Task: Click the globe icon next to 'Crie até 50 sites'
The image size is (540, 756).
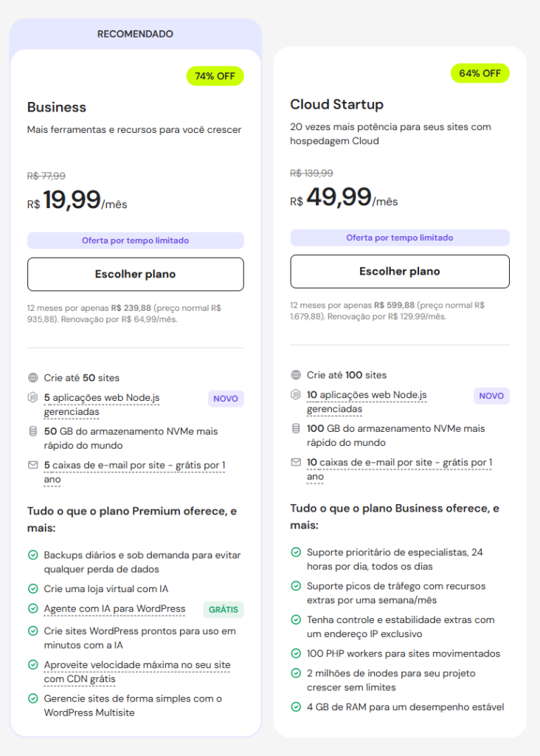Action: pos(33,377)
